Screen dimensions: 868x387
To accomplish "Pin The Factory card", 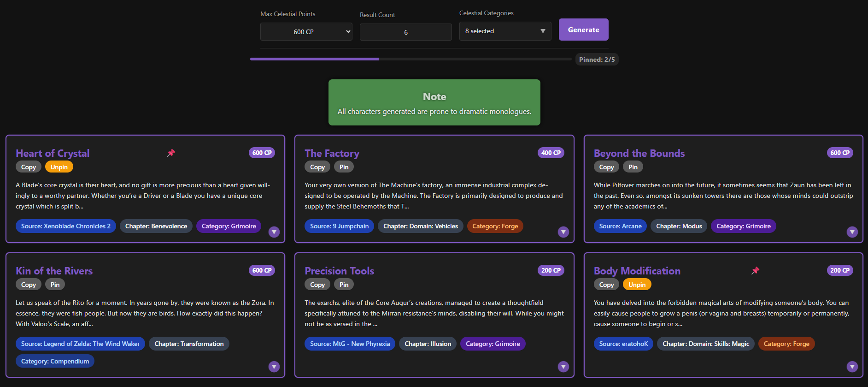I will [344, 167].
